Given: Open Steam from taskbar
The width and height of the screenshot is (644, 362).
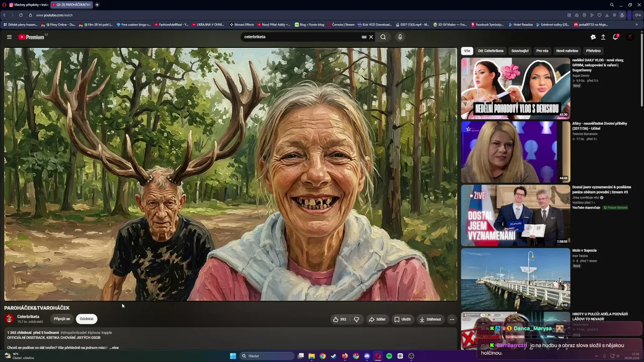Looking at the screenshot, I should (x=334, y=356).
